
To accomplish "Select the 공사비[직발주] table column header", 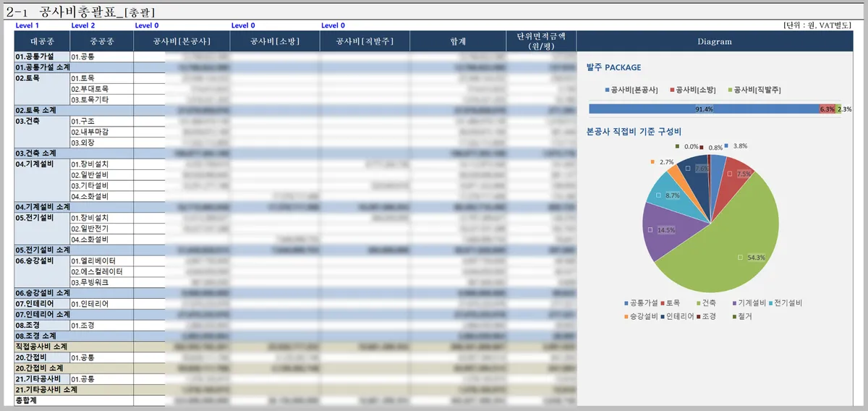I will click(365, 41).
